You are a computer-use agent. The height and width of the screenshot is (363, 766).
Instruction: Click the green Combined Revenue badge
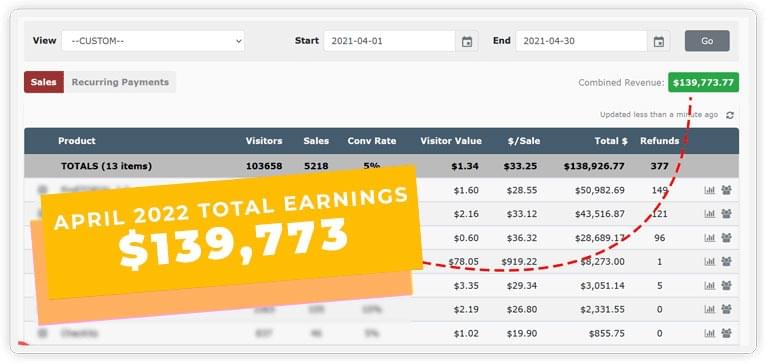point(703,83)
